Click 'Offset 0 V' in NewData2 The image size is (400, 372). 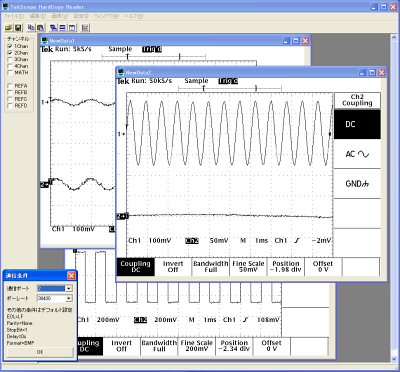(323, 267)
